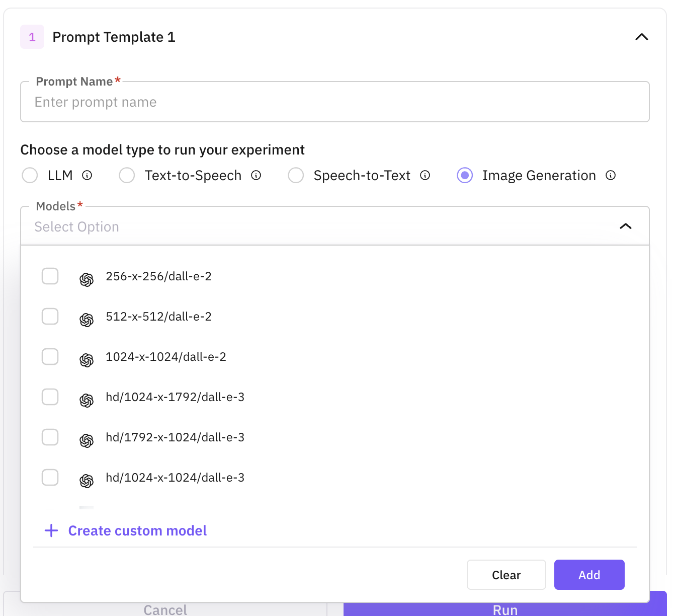The image size is (676, 616).
Task: Select the LLM radio button
Action: 30,175
